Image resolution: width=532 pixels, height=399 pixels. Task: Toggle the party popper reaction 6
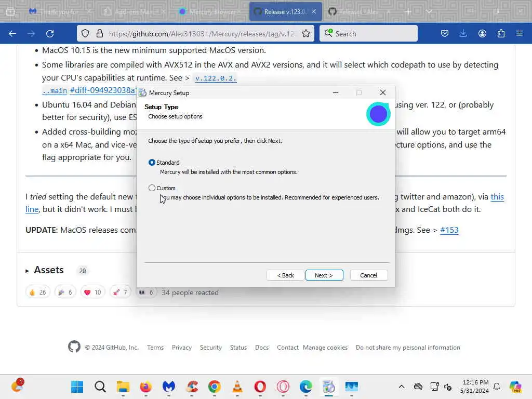pos(65,292)
